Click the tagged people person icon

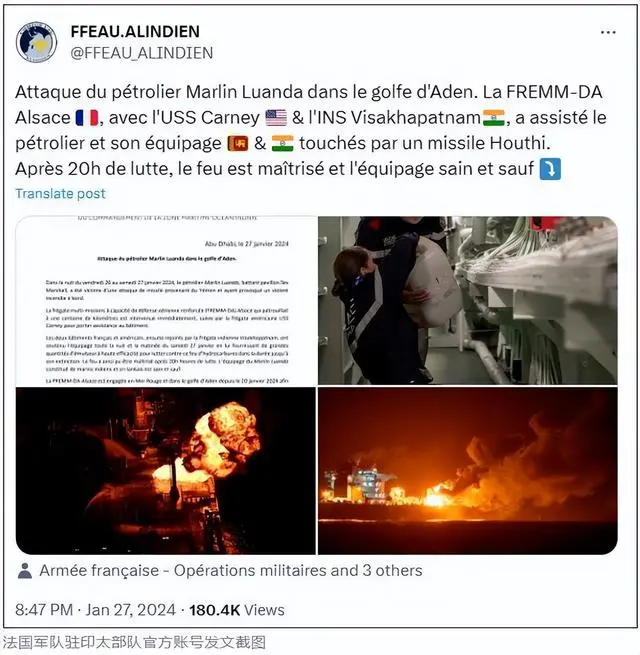coord(25,571)
